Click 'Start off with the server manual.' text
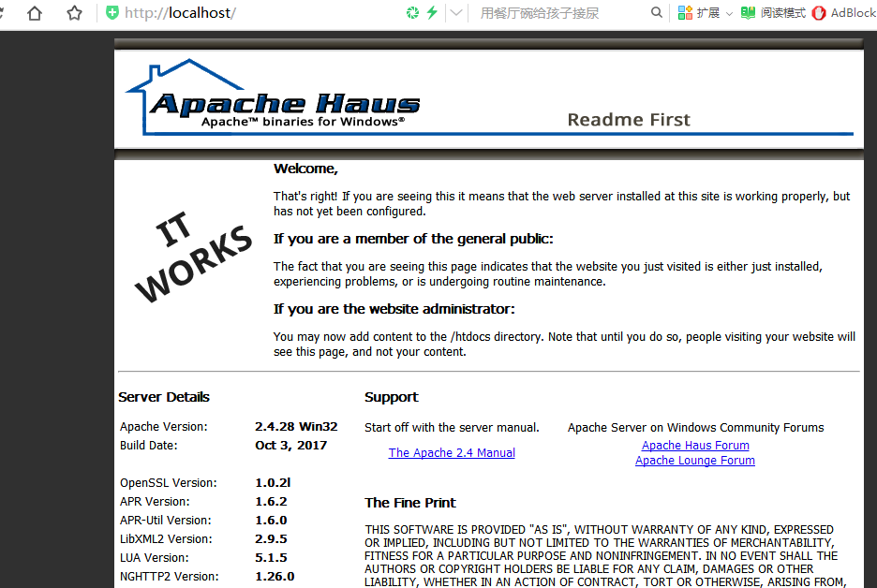This screenshot has height=588, width=877. coord(452,428)
